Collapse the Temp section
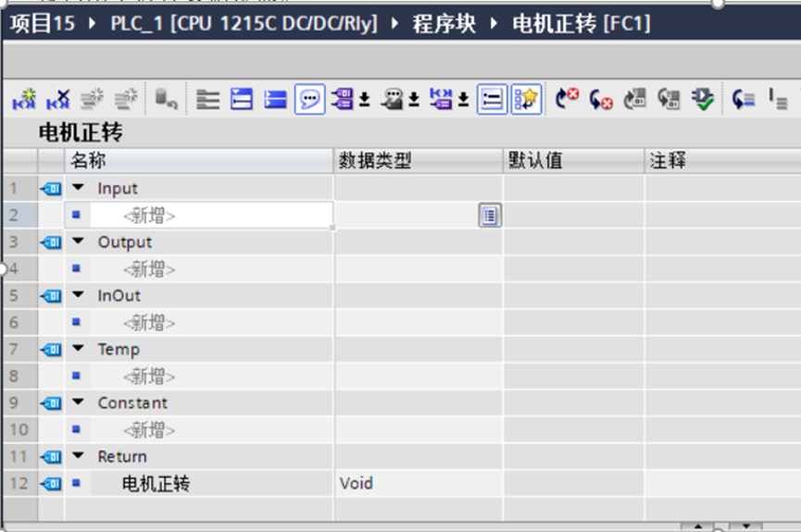Screen dimensions: 801x532 click(78, 348)
